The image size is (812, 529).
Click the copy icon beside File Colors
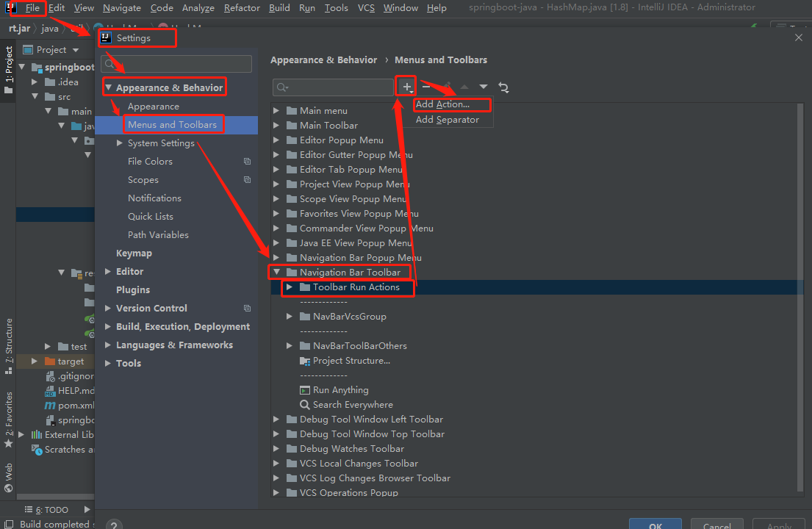click(248, 162)
